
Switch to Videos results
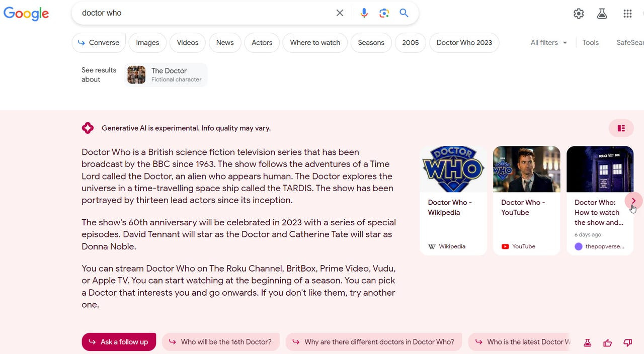(x=188, y=43)
